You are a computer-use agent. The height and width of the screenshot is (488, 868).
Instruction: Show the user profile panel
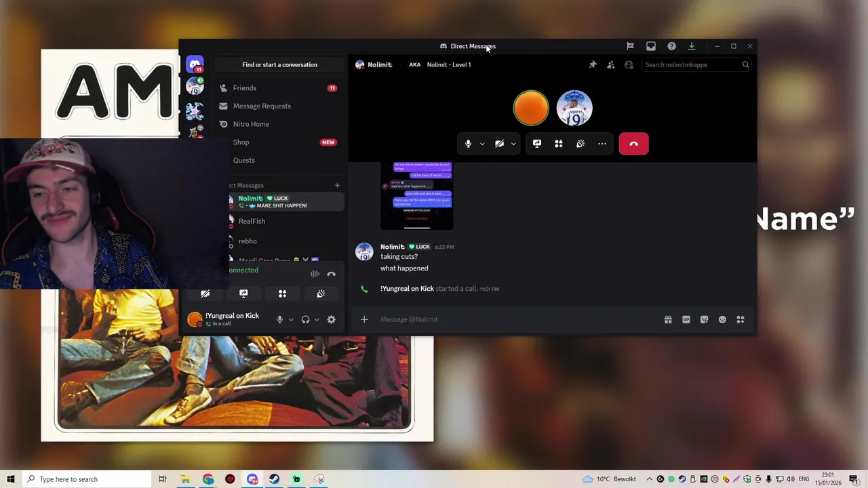pos(629,64)
